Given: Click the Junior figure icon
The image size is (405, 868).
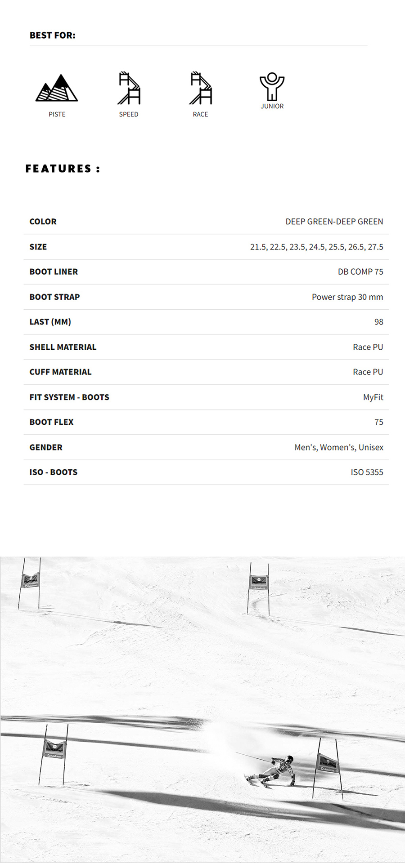Looking at the screenshot, I should point(272,86).
